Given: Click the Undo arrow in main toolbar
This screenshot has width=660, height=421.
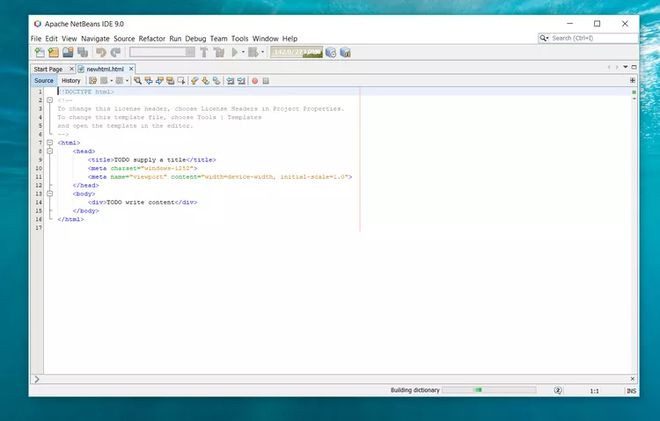Looking at the screenshot, I should [x=101, y=53].
